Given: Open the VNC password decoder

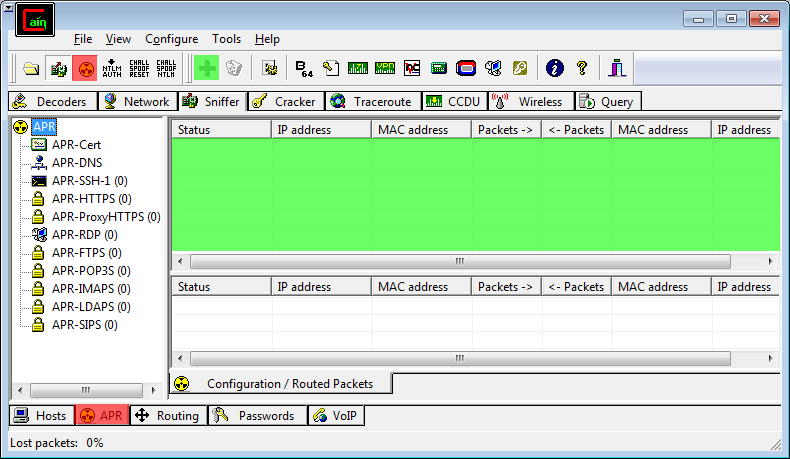Looking at the screenshot, I should pyautogui.click(x=412, y=68).
